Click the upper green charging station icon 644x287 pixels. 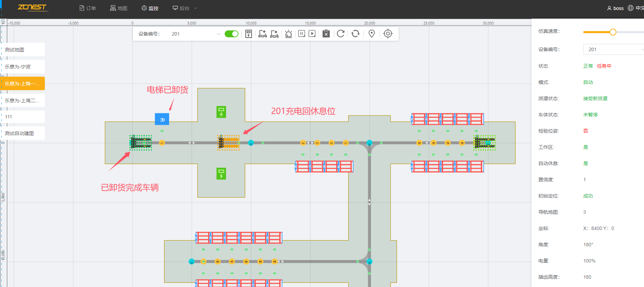(x=221, y=112)
